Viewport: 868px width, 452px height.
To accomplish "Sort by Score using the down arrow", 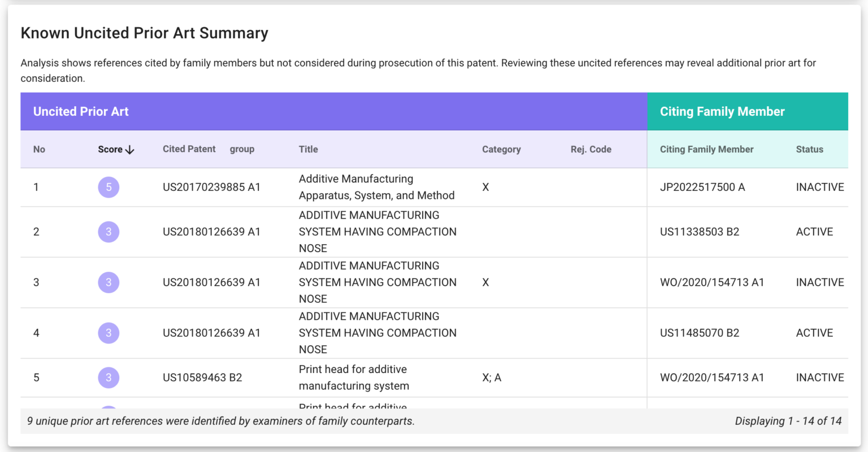I will click(x=129, y=150).
